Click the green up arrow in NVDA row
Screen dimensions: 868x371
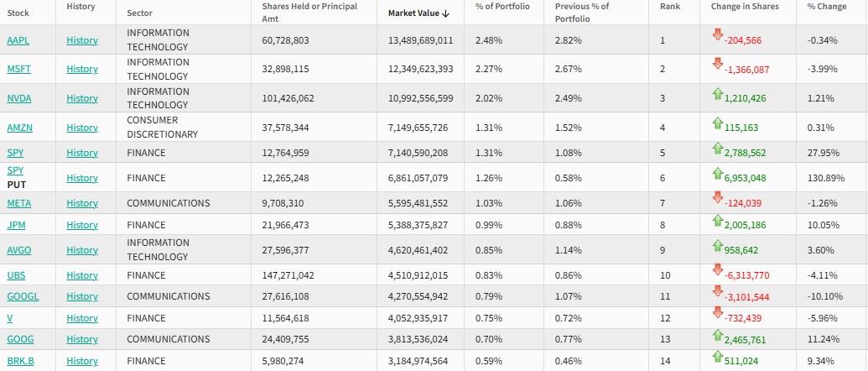[717, 92]
